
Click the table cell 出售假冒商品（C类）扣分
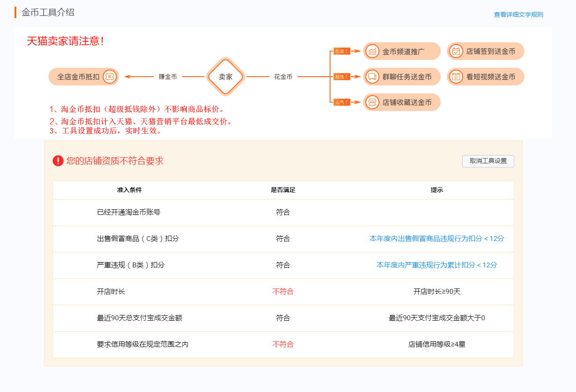[x=138, y=239]
